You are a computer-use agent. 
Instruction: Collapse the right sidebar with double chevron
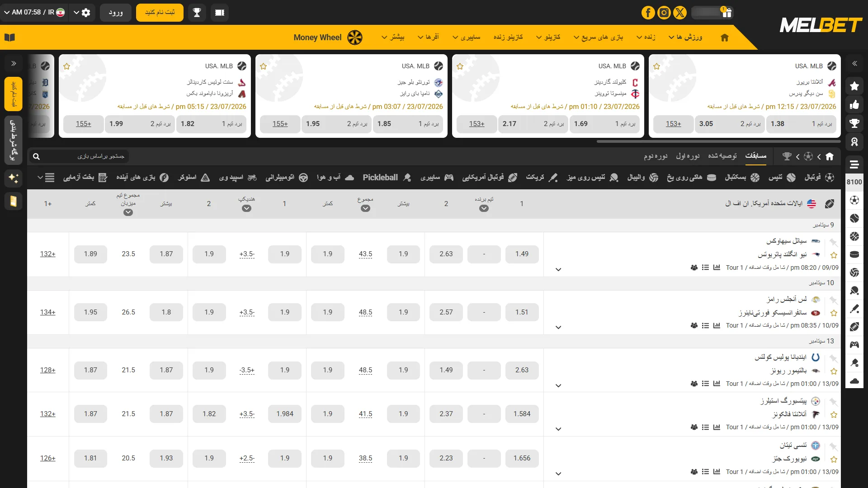[854, 64]
